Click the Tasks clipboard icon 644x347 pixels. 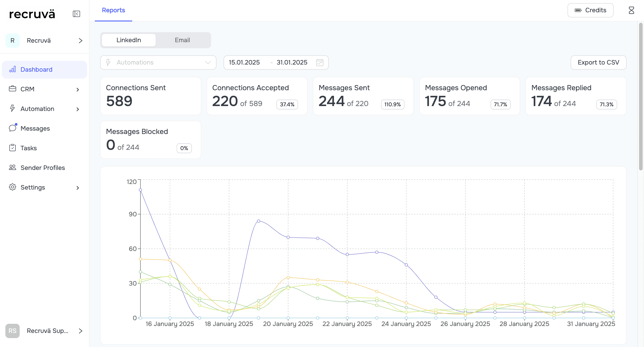13,148
